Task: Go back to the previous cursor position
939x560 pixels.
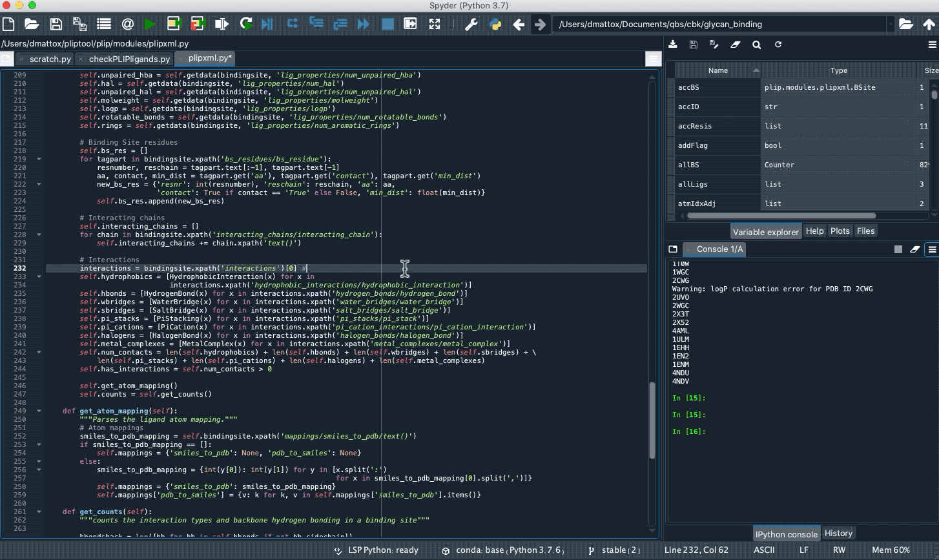Action: click(519, 25)
